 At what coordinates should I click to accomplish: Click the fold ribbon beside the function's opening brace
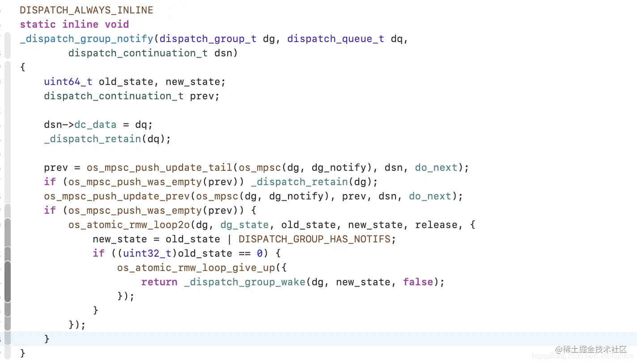(x=7, y=67)
